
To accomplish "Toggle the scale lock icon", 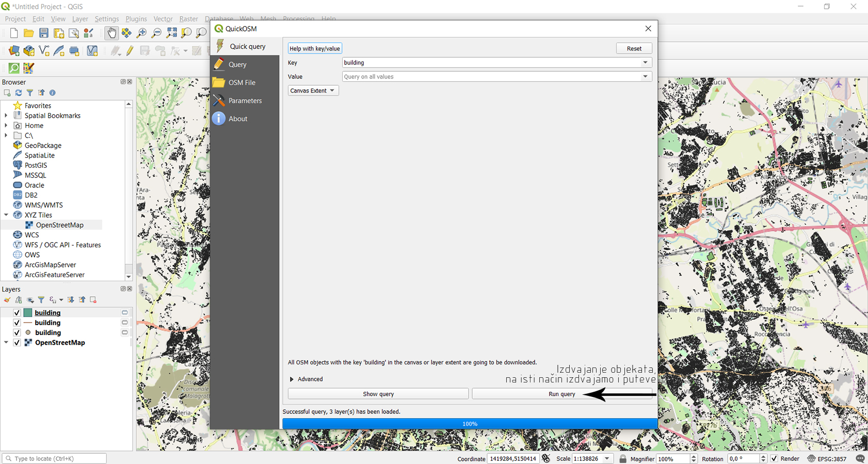I will pyautogui.click(x=623, y=458).
